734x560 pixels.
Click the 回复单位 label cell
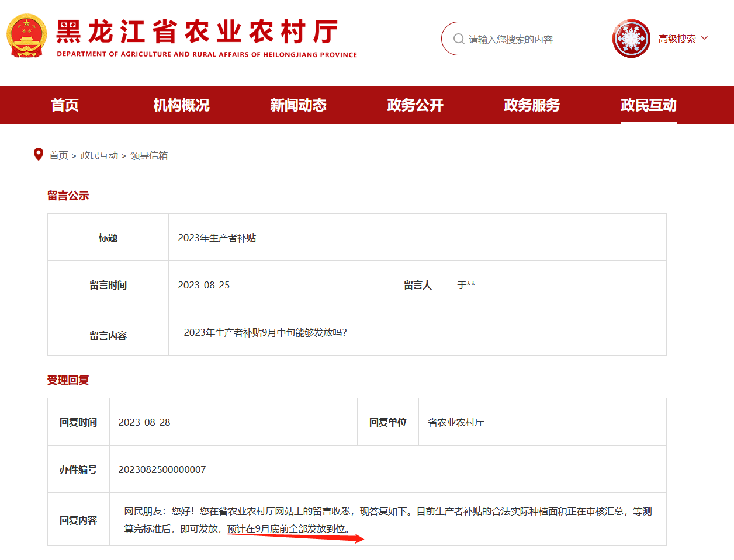pos(388,422)
